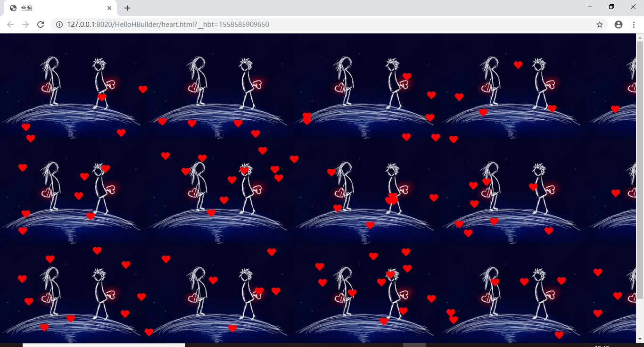
Task: Click the address bar URL field
Action: point(330,25)
